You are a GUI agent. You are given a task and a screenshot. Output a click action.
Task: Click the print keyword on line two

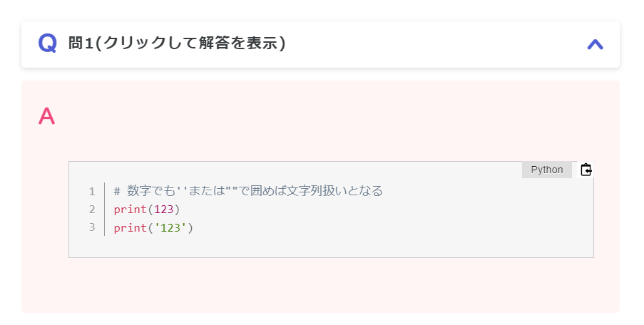click(131, 210)
